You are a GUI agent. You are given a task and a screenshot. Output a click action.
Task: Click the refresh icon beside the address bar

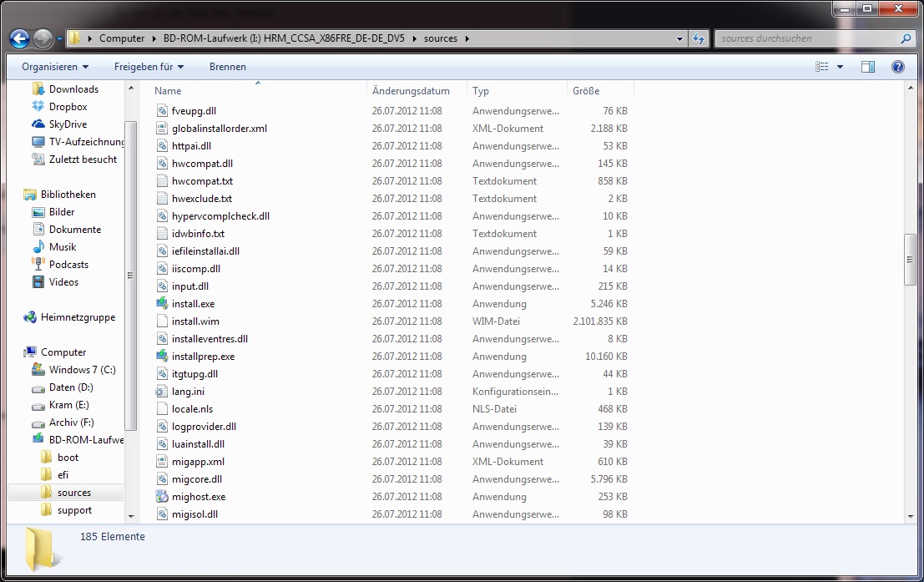[698, 38]
